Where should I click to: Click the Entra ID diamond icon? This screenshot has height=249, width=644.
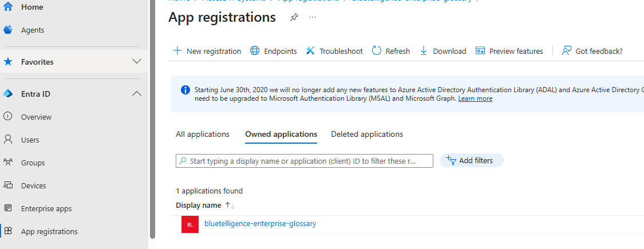pyautogui.click(x=8, y=94)
